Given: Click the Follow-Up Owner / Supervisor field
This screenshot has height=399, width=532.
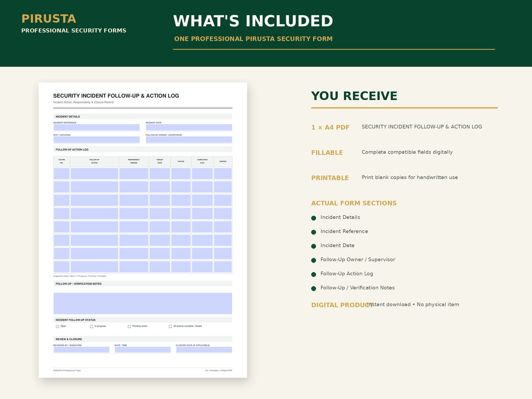Looking at the screenshot, I should pos(189,140).
